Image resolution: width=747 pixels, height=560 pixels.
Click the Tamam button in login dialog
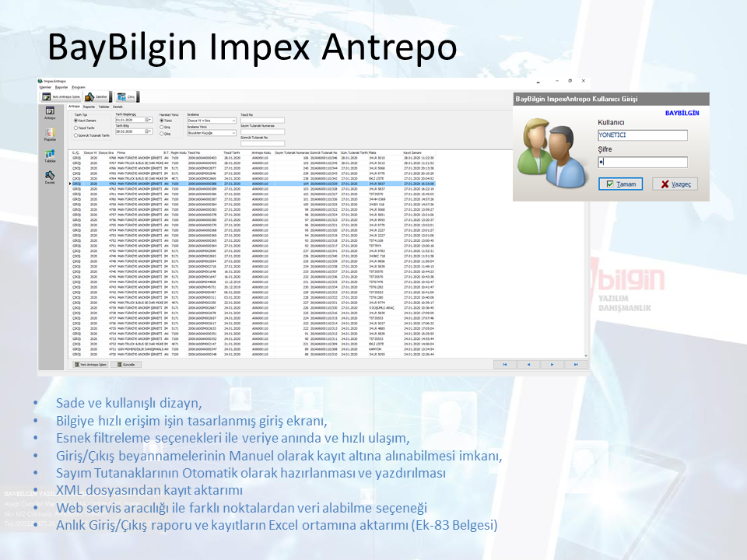coord(620,184)
